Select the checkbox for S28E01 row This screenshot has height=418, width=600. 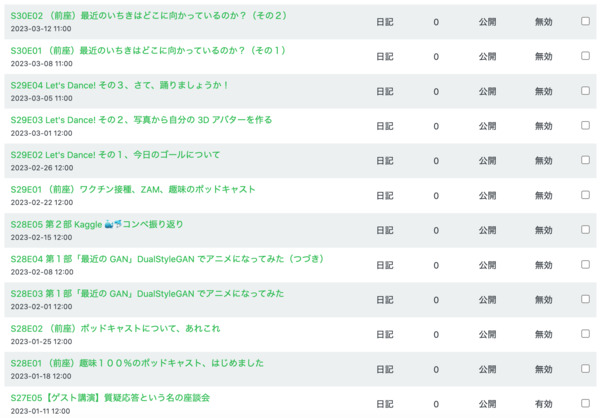[585, 368]
